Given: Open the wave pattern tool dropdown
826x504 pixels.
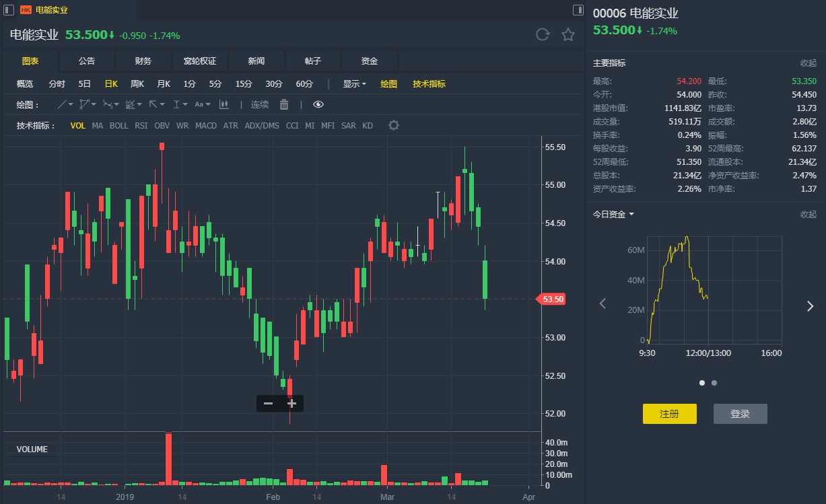Looking at the screenshot, I should coord(110,104).
